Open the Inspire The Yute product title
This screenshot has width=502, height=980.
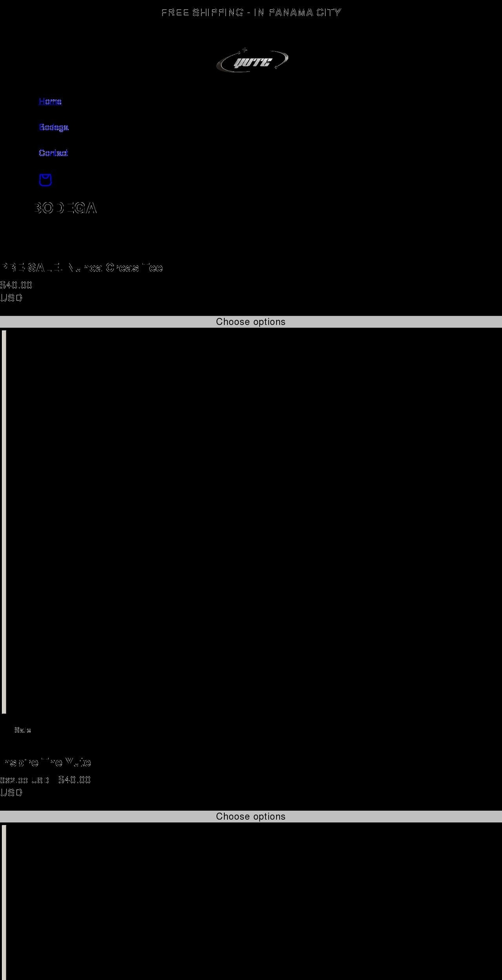point(46,763)
